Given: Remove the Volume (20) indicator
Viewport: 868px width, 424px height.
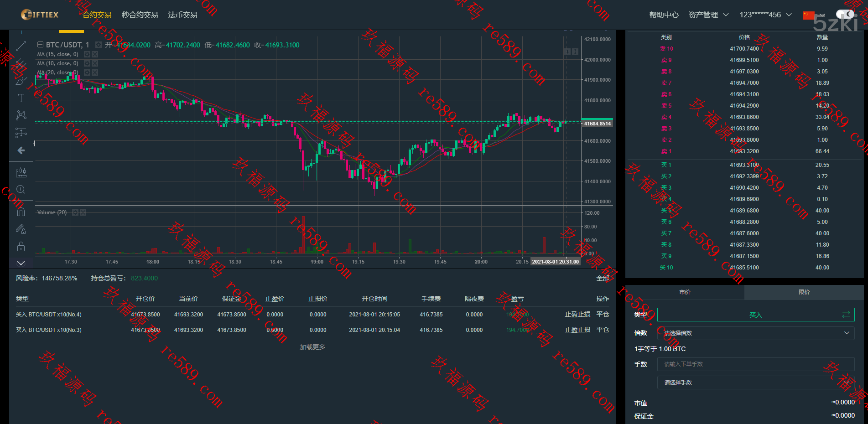Looking at the screenshot, I should pyautogui.click(x=83, y=212).
